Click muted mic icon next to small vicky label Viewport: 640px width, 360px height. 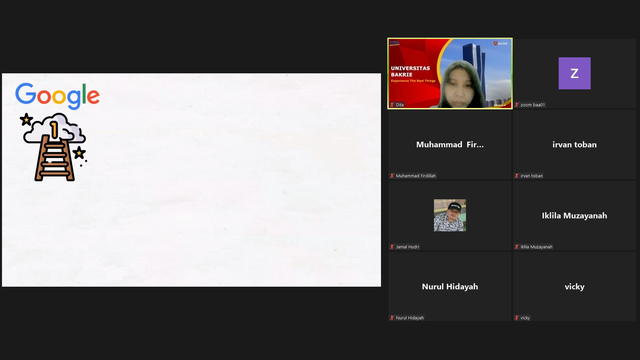click(517, 318)
